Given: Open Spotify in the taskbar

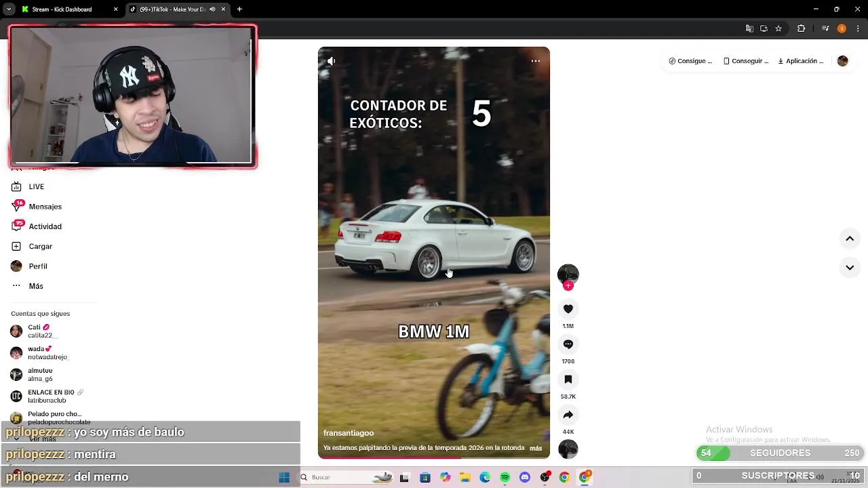Looking at the screenshot, I should coord(505,478).
